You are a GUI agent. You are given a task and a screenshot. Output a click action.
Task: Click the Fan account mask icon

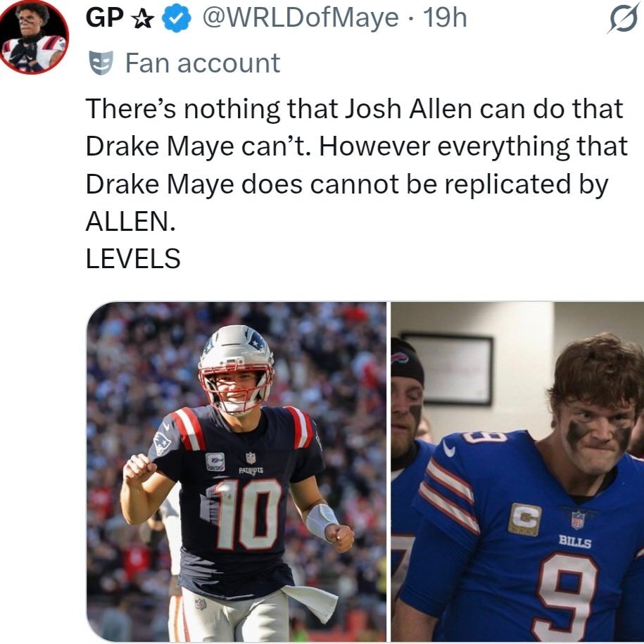(x=101, y=63)
